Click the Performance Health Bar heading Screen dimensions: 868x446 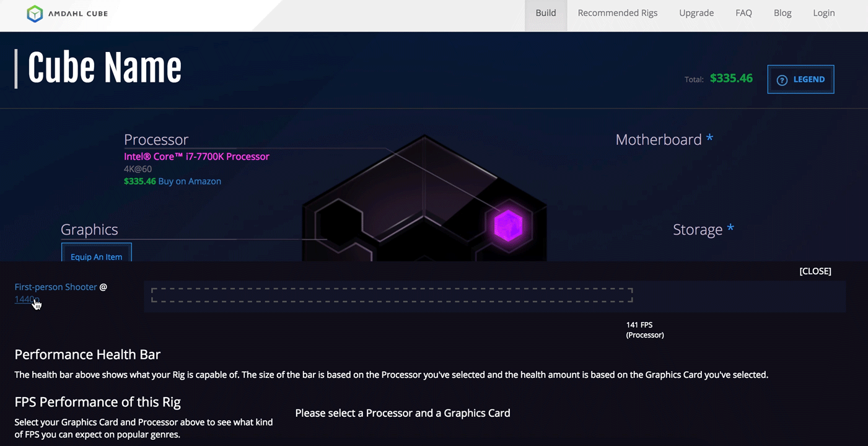click(x=87, y=355)
